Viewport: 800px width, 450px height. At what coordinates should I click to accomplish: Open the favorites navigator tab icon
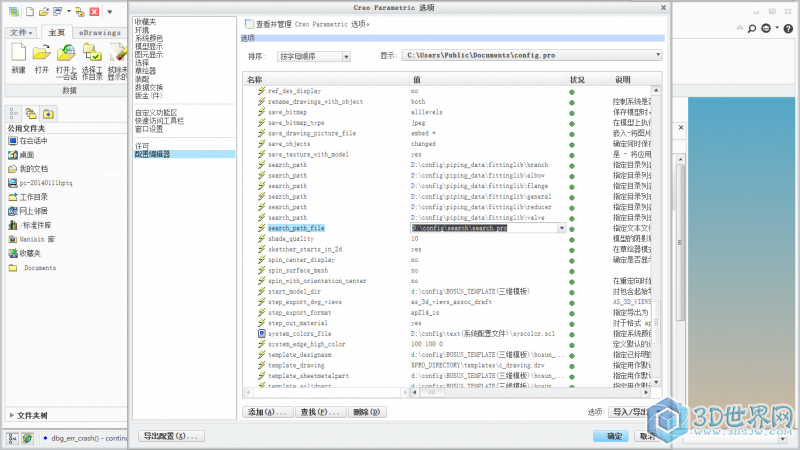(48, 113)
